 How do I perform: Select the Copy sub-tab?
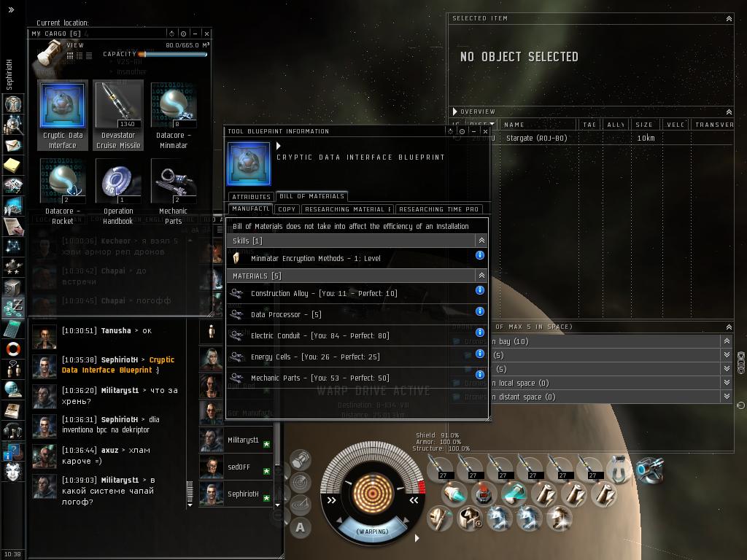pyautogui.click(x=287, y=209)
